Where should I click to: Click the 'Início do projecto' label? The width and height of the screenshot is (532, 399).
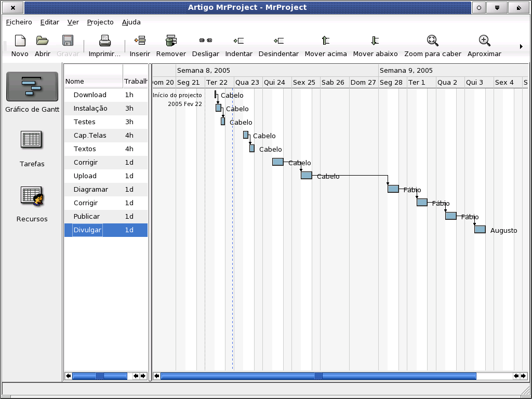click(x=177, y=95)
